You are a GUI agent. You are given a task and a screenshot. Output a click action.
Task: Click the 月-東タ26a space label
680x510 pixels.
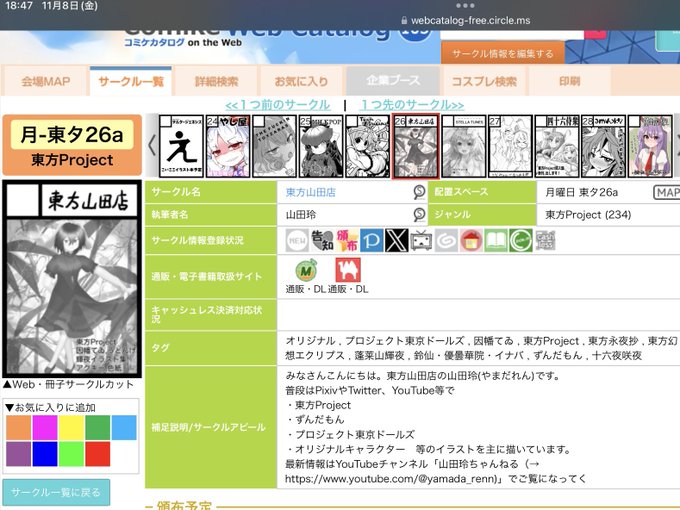[x=72, y=135]
